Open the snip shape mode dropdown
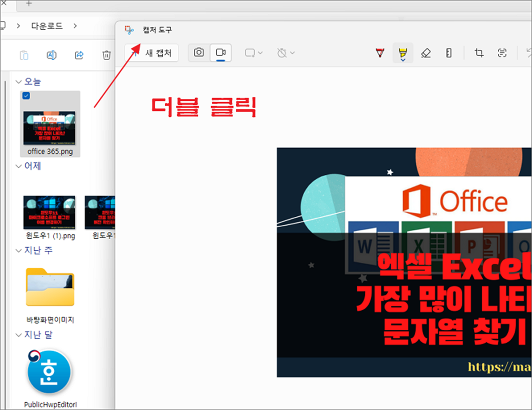 tap(254, 53)
